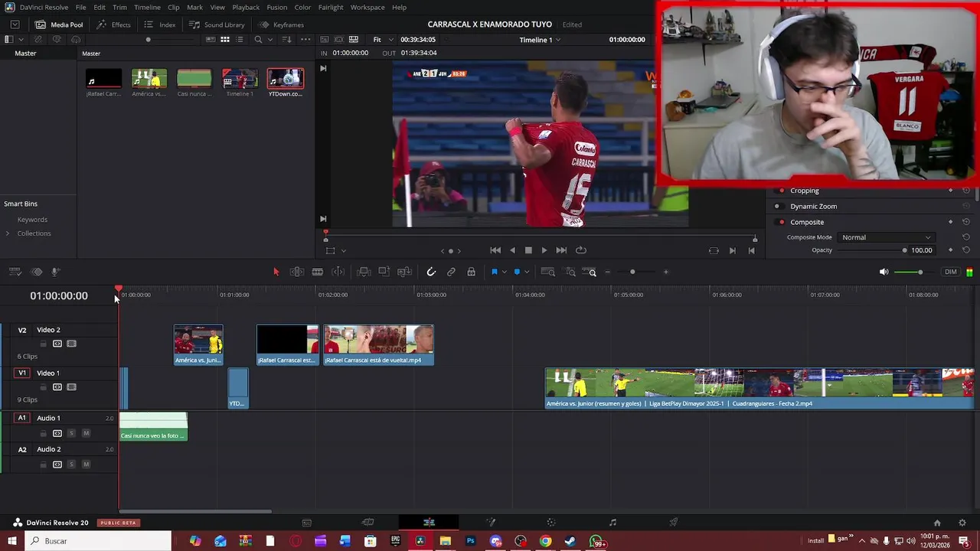Open the Cut page icon
Image resolution: width=980 pixels, height=551 pixels.
click(367, 523)
